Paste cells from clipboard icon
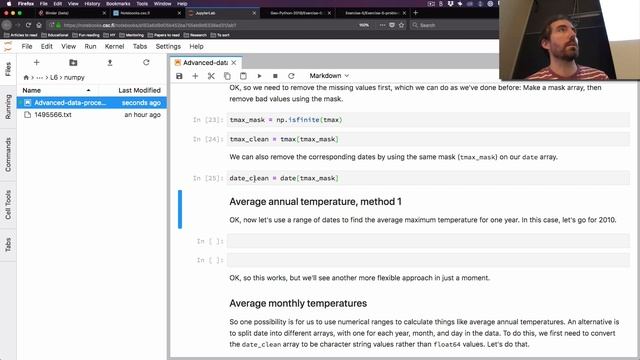Screen dimensions: 640x360 click(243, 76)
